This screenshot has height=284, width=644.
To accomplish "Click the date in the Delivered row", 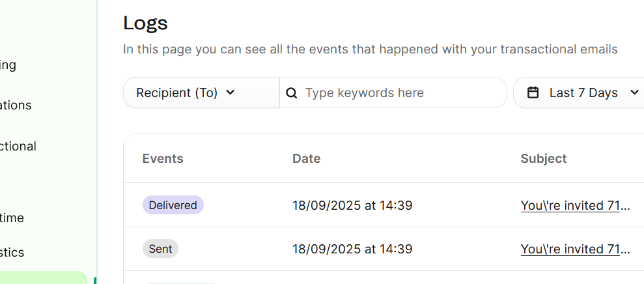I will 352,205.
